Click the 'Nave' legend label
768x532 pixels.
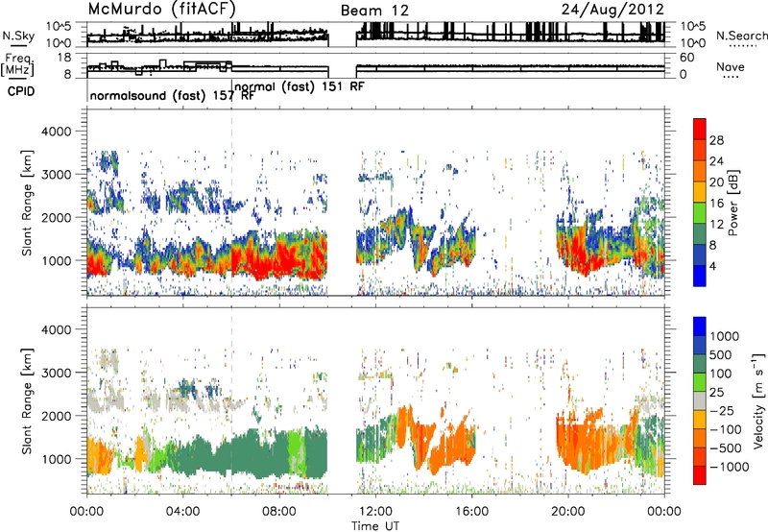(x=731, y=66)
